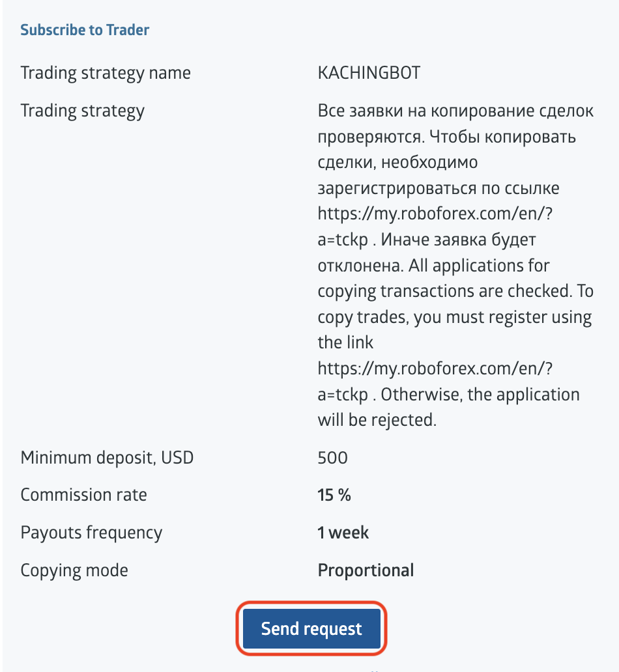Click the Commission rate label

[83, 494]
